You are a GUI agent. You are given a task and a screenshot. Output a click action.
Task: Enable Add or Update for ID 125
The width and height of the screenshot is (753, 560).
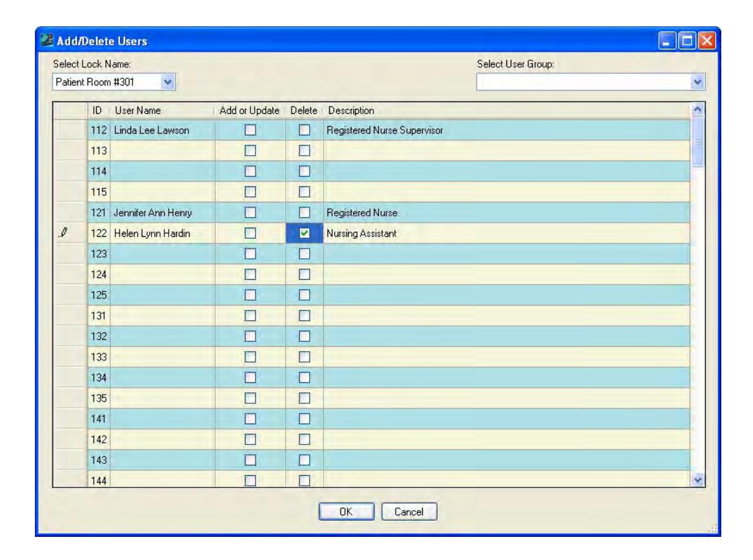pyautogui.click(x=250, y=295)
